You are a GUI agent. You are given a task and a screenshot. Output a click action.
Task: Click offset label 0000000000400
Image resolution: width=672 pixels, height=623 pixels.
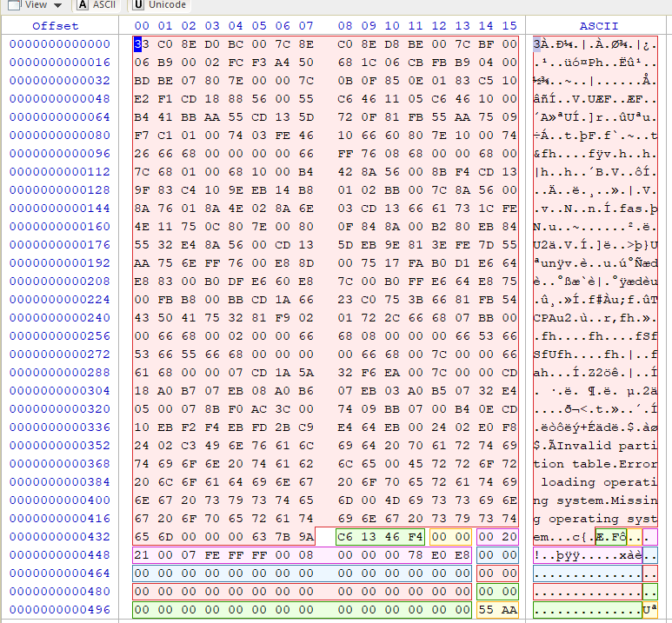point(60,500)
